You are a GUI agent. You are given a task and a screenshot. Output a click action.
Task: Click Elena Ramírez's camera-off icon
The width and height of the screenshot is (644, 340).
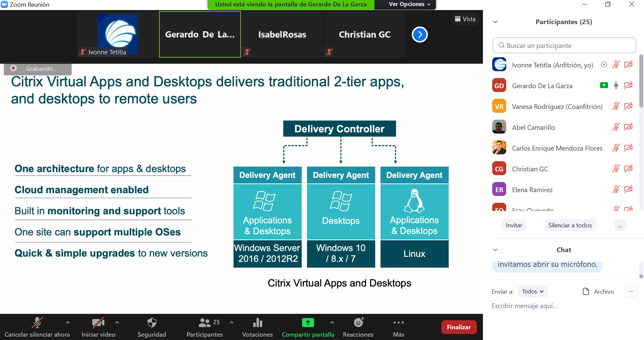click(628, 189)
